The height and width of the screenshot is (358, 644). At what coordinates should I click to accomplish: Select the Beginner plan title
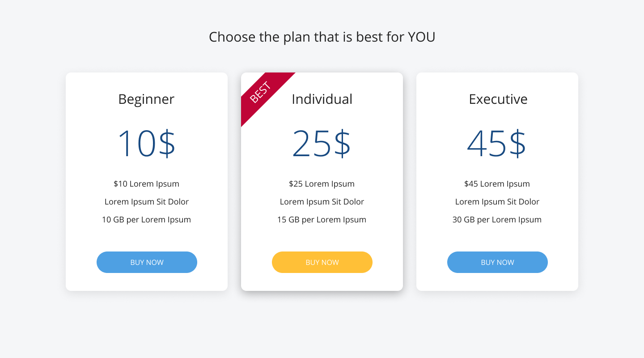147,99
